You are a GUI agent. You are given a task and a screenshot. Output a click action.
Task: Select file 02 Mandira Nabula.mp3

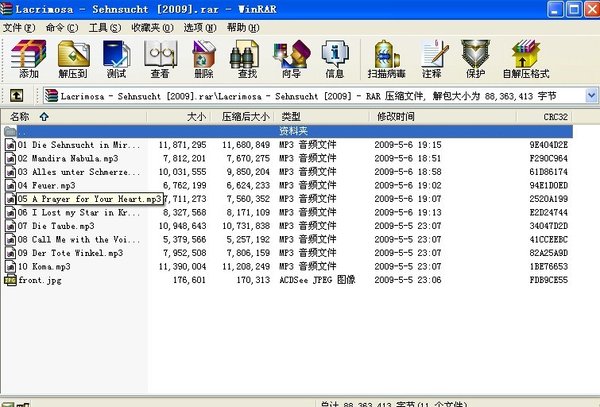pyautogui.click(x=68, y=158)
